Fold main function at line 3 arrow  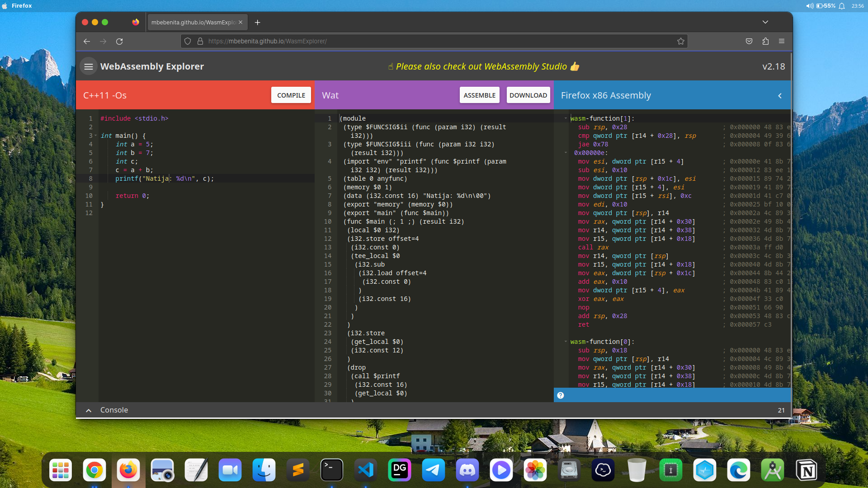tap(96, 136)
